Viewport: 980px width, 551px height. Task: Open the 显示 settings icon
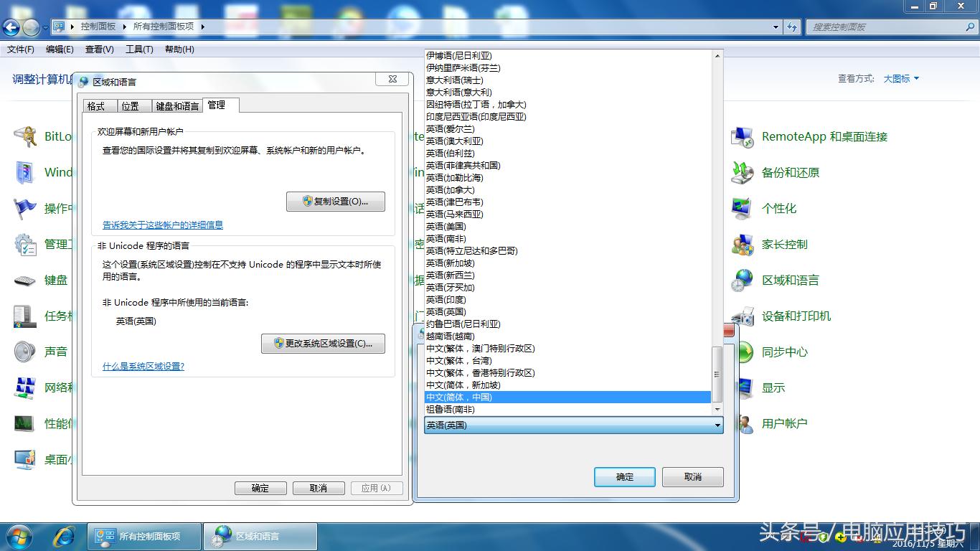(x=773, y=387)
